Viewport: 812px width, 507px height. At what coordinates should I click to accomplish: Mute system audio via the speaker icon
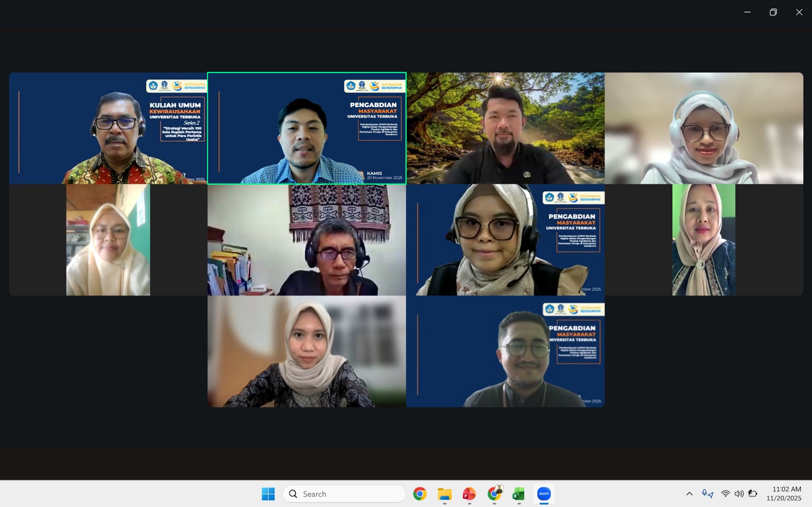coord(738,493)
